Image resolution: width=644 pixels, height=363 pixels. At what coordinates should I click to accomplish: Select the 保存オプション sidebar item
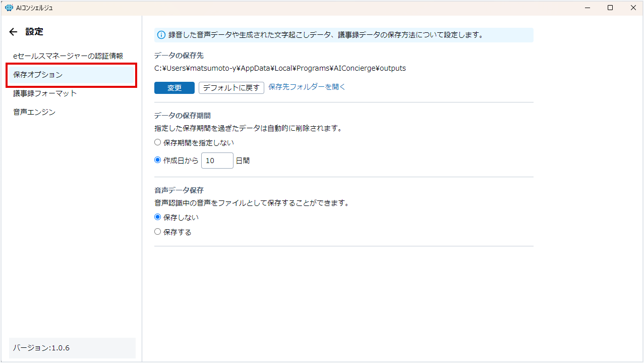coord(71,75)
